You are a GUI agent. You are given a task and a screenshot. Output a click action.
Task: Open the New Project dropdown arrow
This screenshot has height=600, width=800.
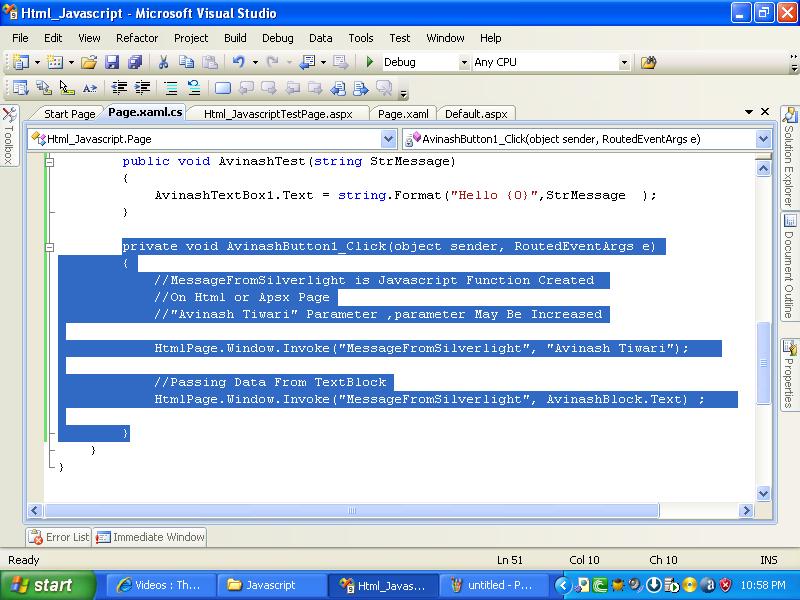(37, 63)
